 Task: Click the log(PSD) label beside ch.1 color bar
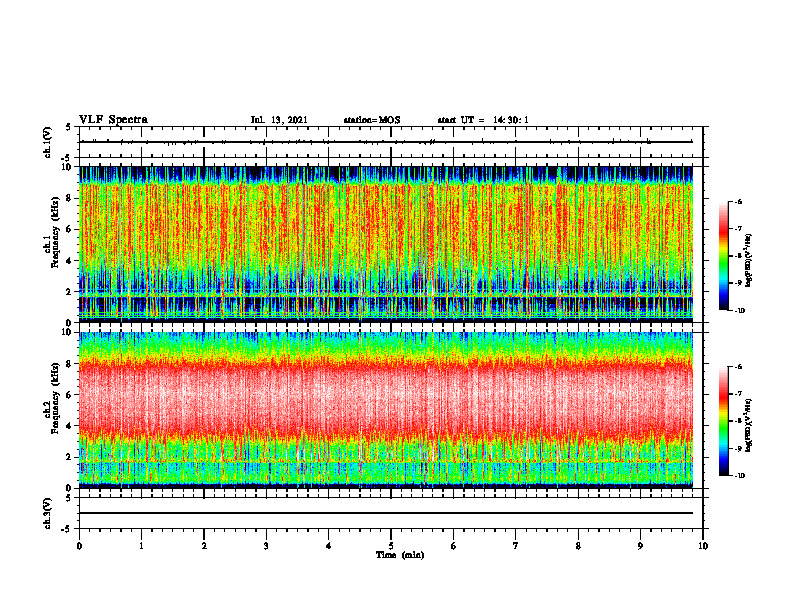[x=750, y=260]
